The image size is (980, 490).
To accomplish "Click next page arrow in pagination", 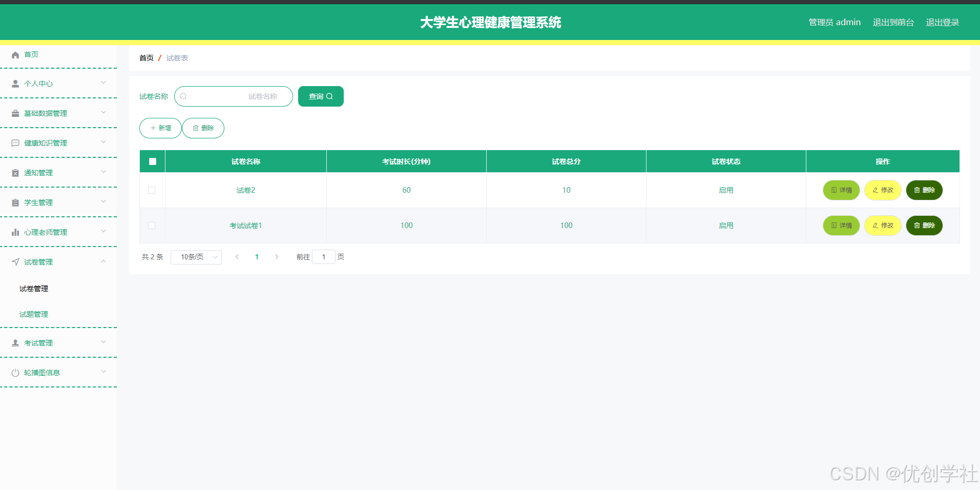I will [x=277, y=257].
